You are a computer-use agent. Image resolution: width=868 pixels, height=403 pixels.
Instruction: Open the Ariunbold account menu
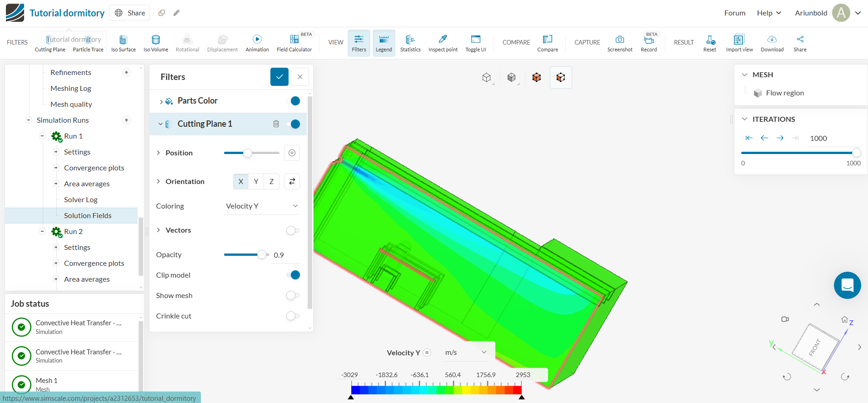click(x=828, y=13)
